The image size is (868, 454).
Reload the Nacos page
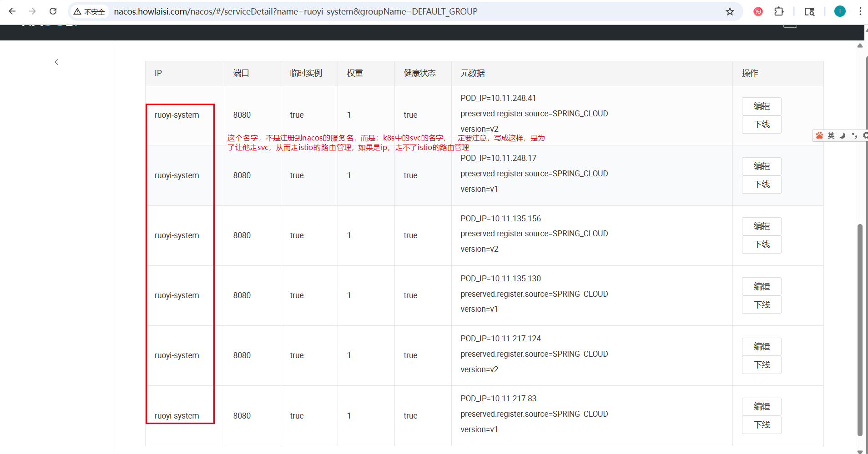tap(53, 11)
